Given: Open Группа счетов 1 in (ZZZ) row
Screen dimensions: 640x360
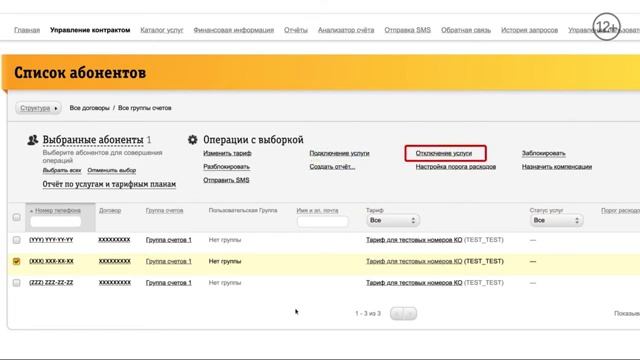Looking at the screenshot, I should [169, 282].
